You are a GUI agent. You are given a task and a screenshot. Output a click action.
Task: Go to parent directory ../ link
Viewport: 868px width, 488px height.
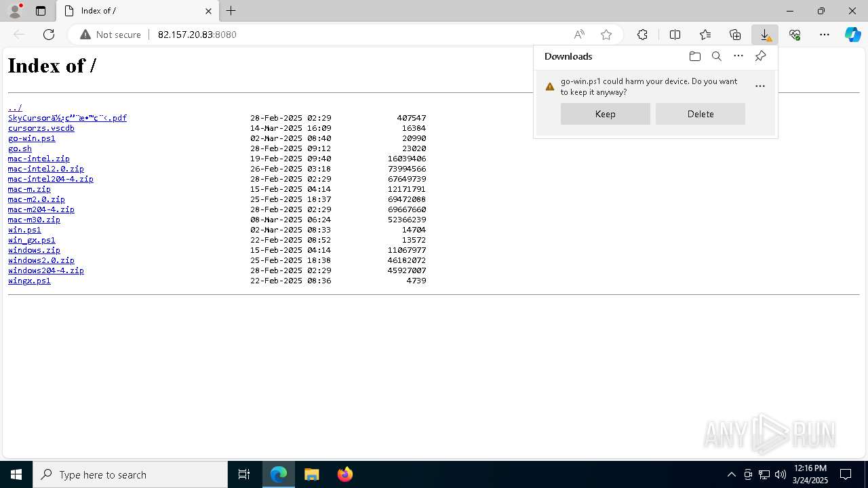coord(15,108)
